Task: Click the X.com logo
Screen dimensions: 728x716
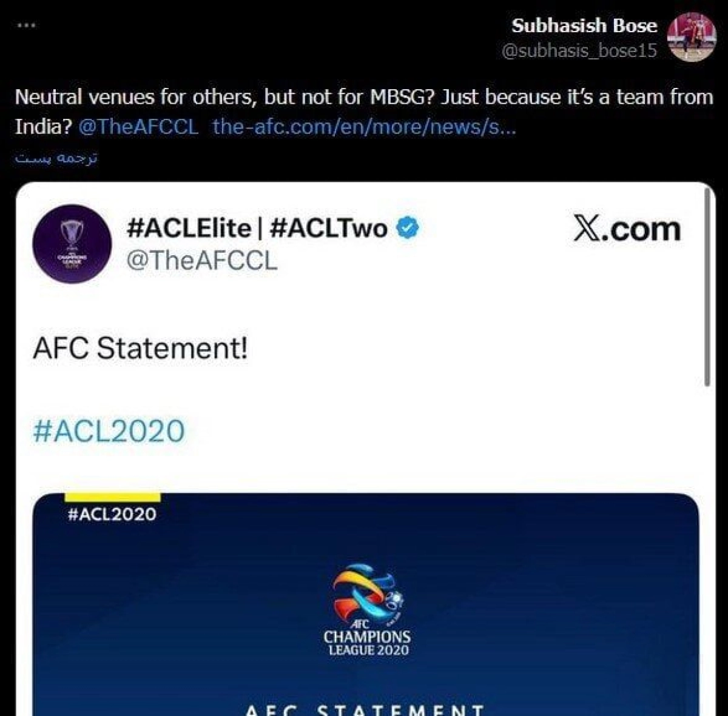Action: click(627, 229)
